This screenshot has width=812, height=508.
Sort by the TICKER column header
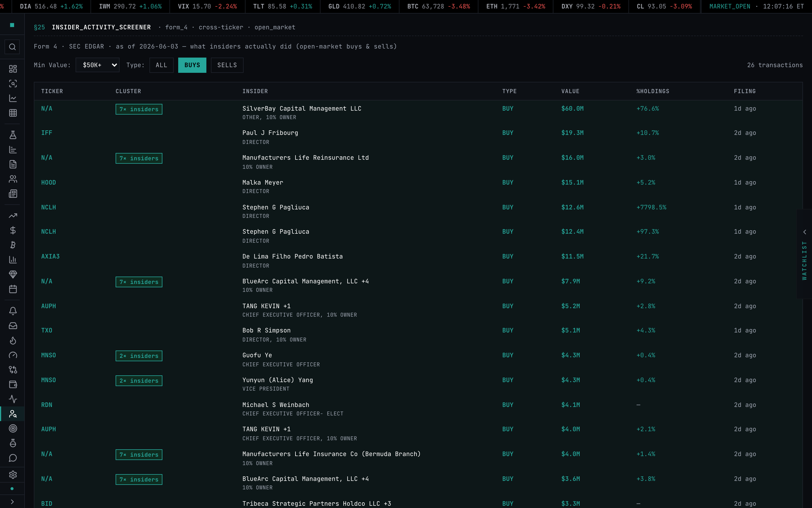pos(52,91)
